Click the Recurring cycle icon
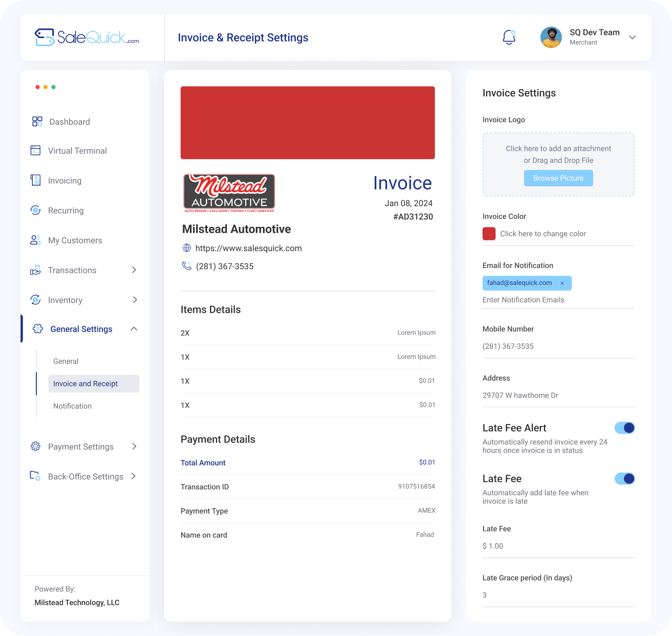The image size is (672, 636). point(36,210)
